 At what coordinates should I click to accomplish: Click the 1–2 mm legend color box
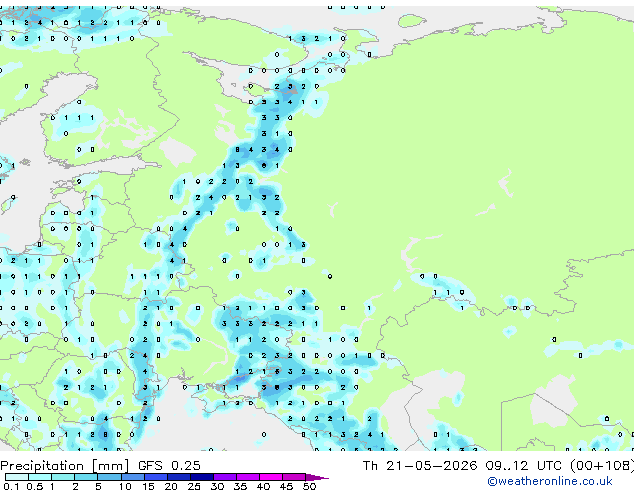click(x=63, y=477)
